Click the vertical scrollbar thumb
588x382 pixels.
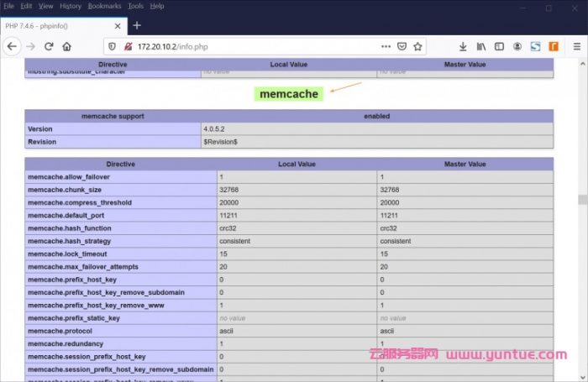tap(581, 200)
